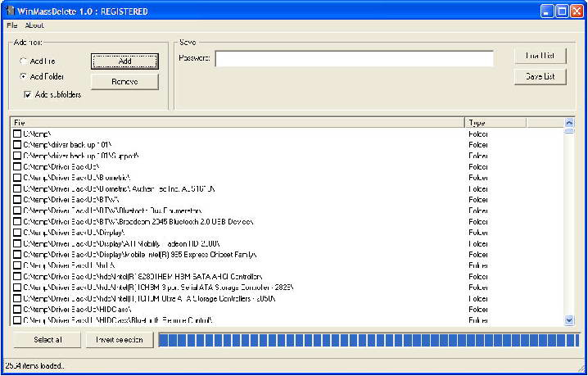This screenshot has width=588, height=376.
Task: Click the Invert selection button
Action: coord(120,340)
